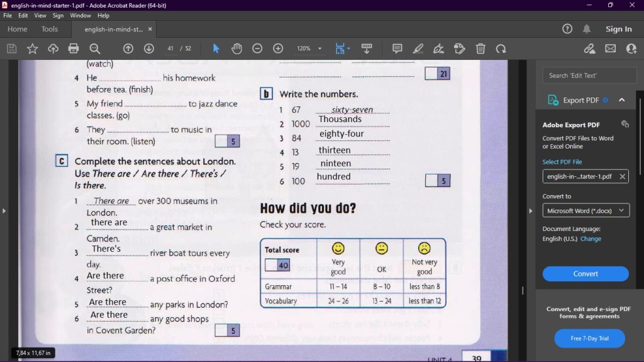Click the Search 'Edit Text' field

589,76
